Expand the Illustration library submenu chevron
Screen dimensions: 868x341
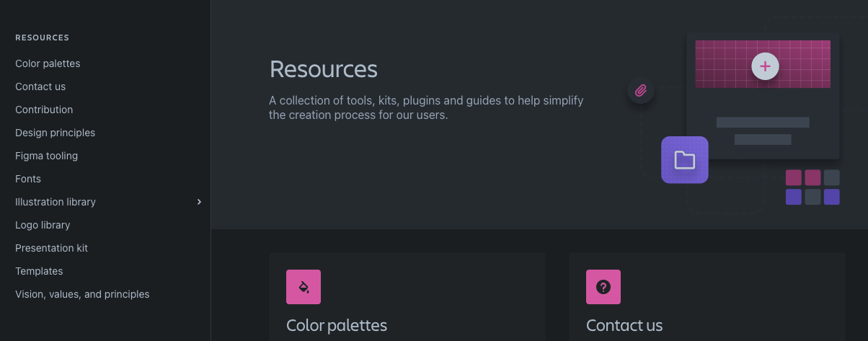click(x=199, y=202)
